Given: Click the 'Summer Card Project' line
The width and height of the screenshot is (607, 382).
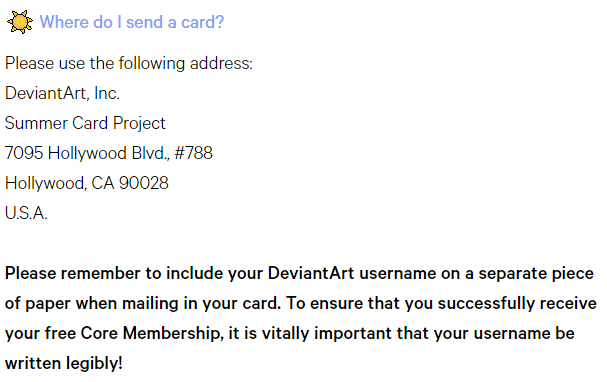Looking at the screenshot, I should [x=85, y=123].
